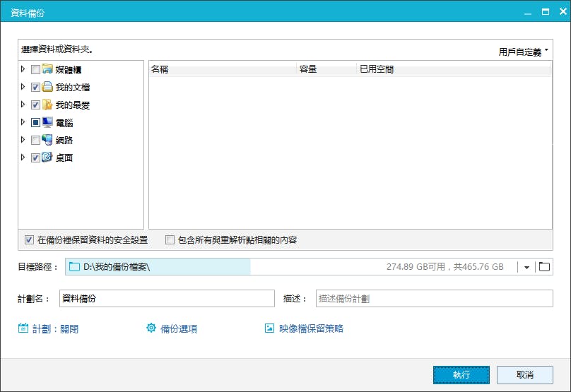571x392 pixels.
Task: Minimize the 資料備份 window
Action: click(528, 13)
